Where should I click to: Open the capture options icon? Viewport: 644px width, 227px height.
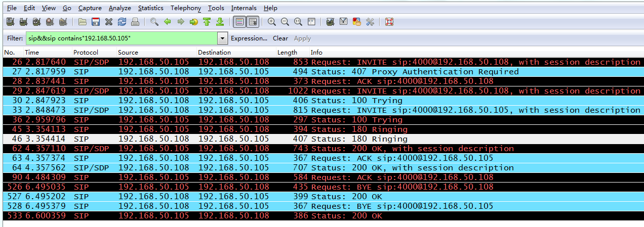coord(23,22)
